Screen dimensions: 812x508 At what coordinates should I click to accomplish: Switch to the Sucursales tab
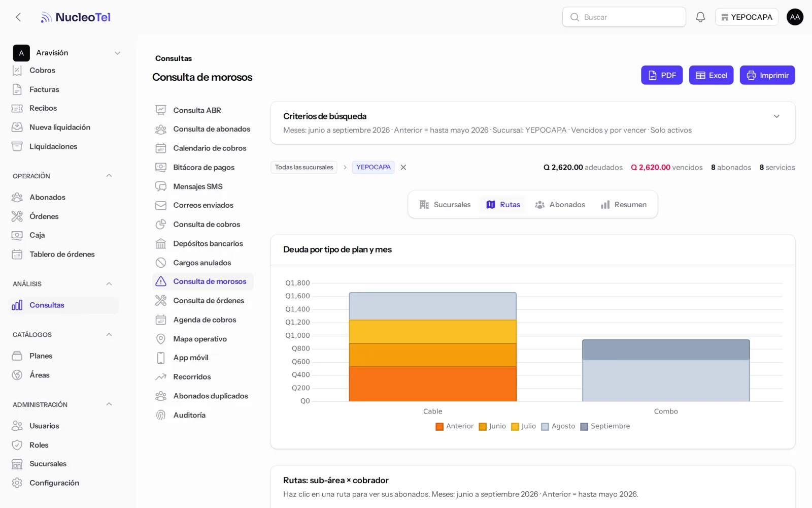click(445, 205)
